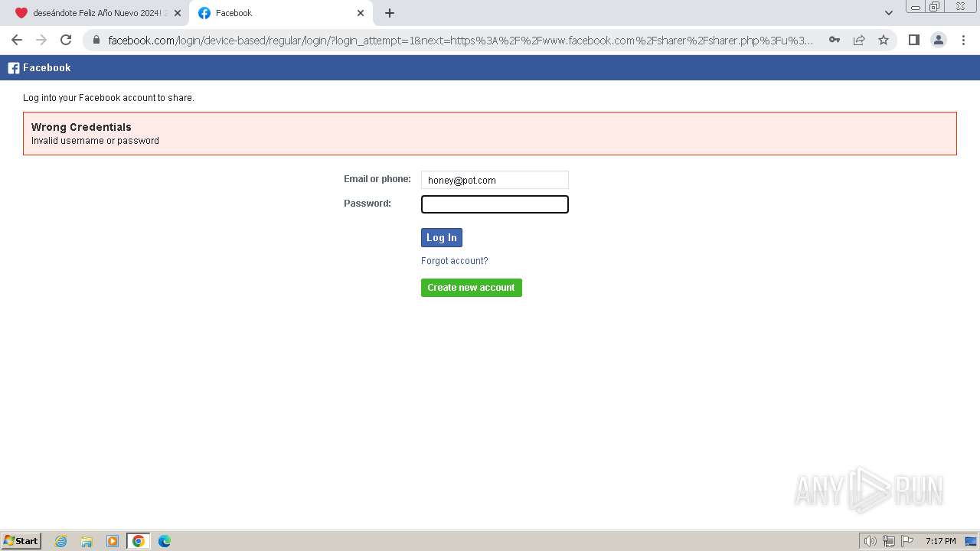Close the Facebook tab
This screenshot has width=980, height=551.
361,13
